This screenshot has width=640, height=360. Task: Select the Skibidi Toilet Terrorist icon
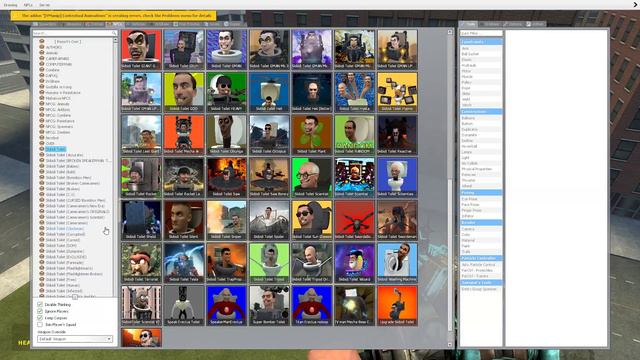click(x=141, y=263)
